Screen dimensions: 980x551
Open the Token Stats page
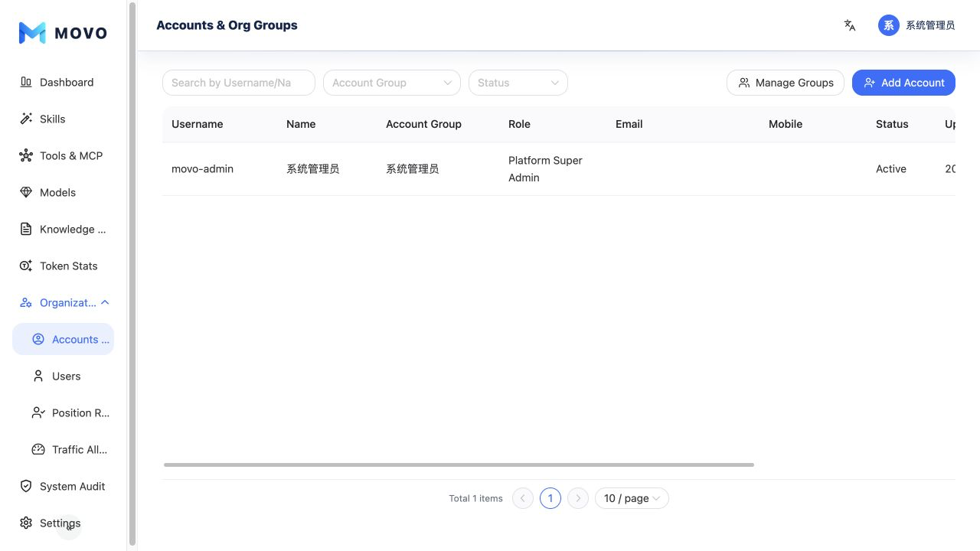point(64,266)
